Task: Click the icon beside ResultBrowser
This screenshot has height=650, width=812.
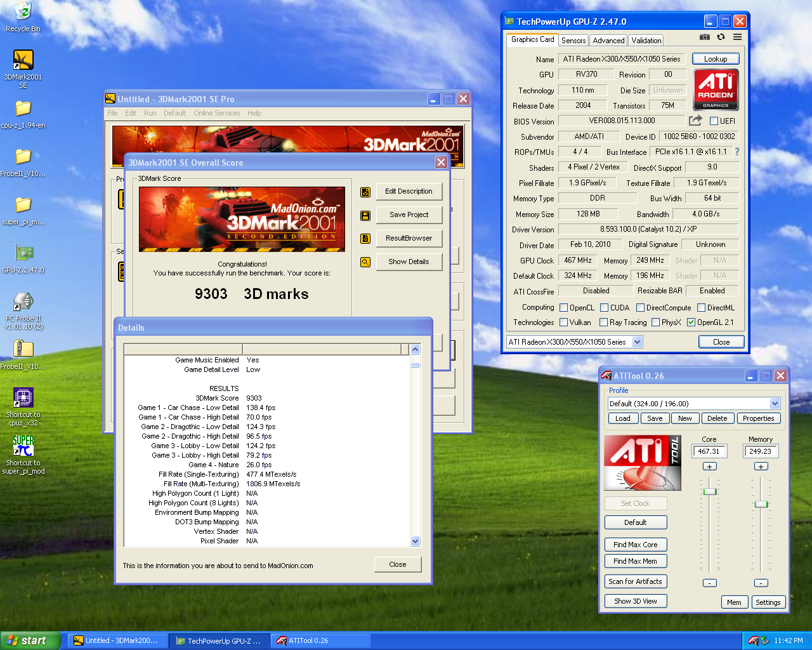Action: click(x=365, y=239)
